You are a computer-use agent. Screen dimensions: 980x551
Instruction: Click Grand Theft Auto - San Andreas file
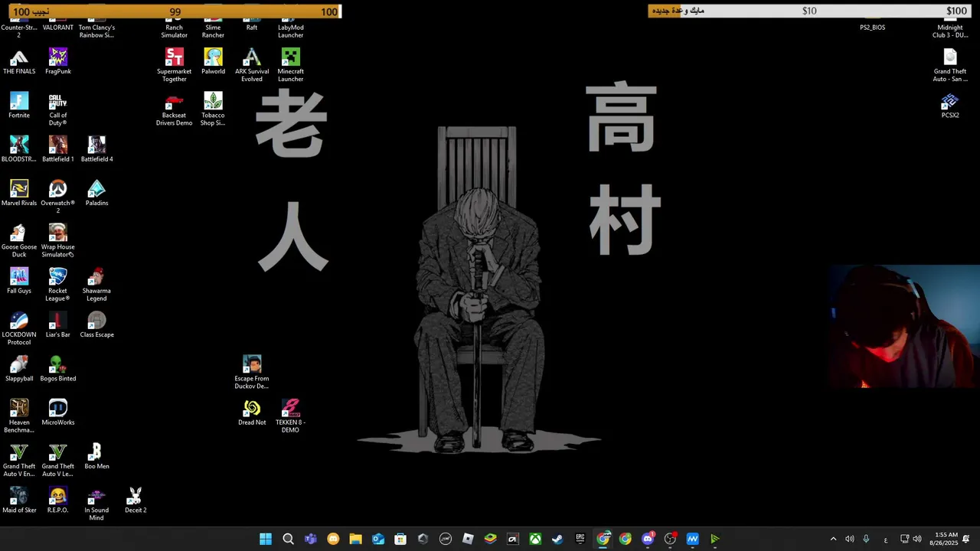950,65
